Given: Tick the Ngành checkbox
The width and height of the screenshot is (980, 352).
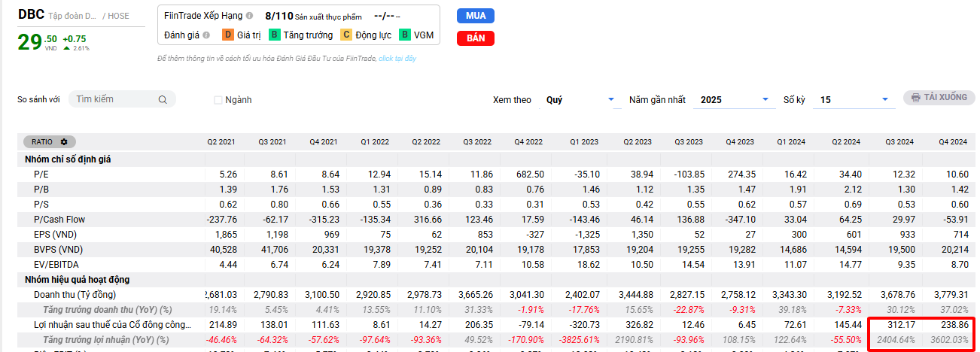Looking at the screenshot, I should click(x=218, y=100).
